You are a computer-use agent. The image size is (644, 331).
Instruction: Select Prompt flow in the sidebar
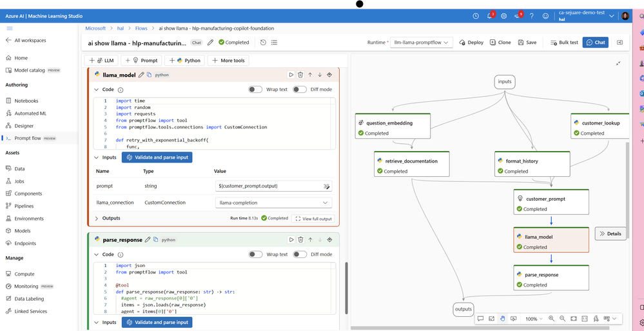[x=28, y=138]
